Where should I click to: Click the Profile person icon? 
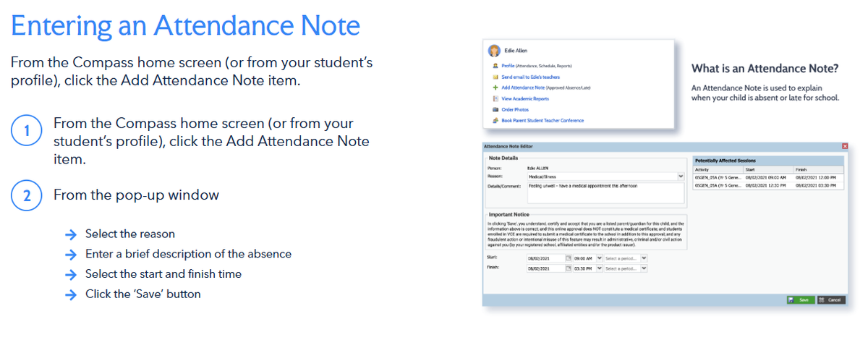point(495,66)
